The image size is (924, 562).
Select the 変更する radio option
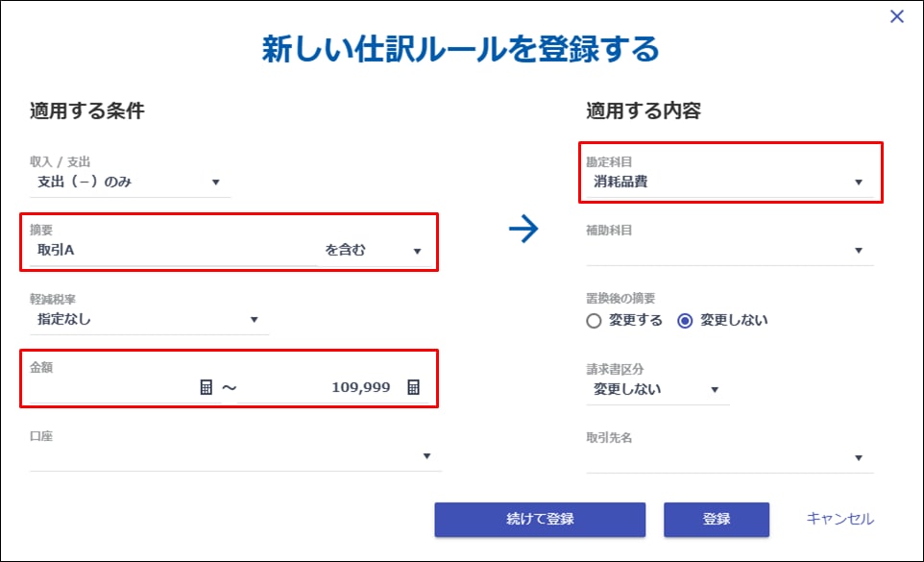tap(595, 321)
